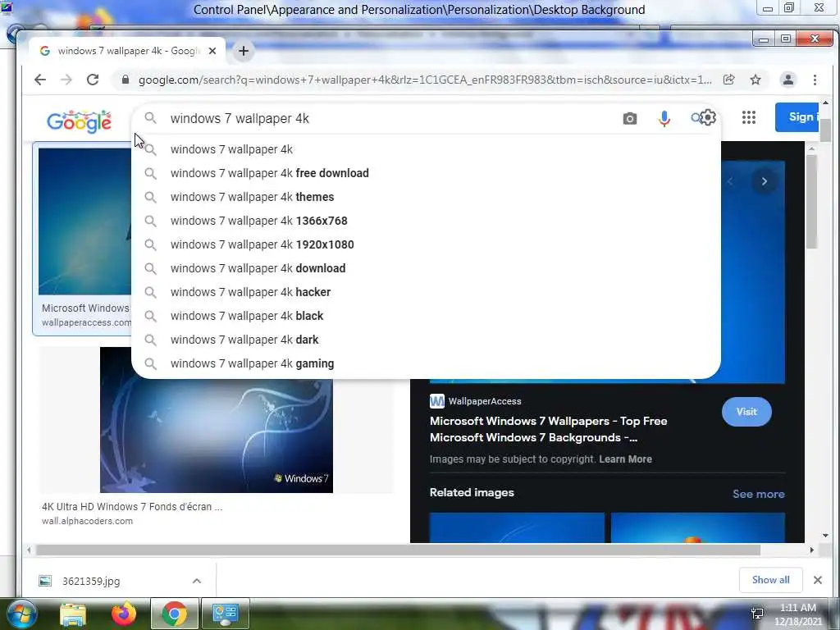Click Show all downloads
This screenshot has height=630, width=840.
click(770, 580)
